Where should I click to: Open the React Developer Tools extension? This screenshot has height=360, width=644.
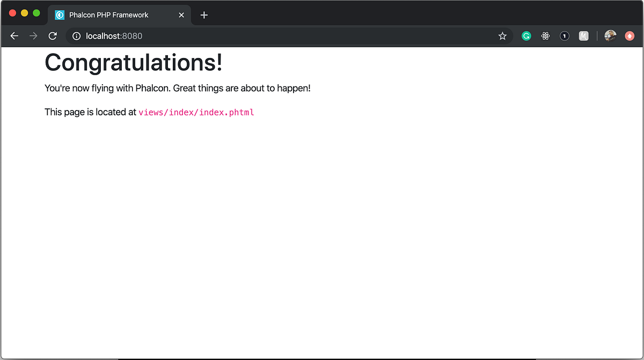click(545, 36)
